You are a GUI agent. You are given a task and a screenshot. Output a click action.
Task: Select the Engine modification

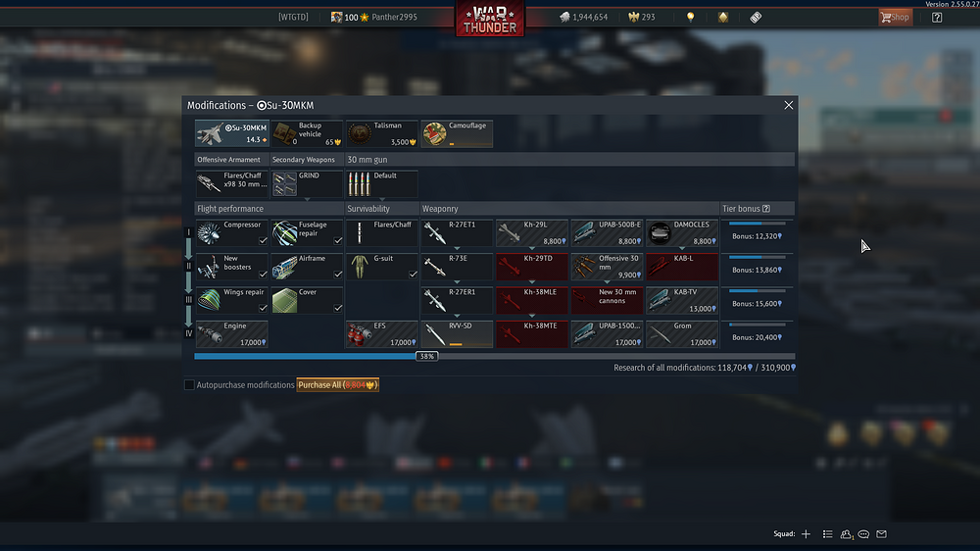[x=232, y=334]
